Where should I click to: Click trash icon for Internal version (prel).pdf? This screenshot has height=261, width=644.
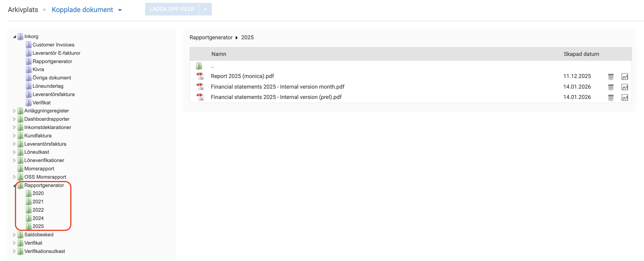coord(611,98)
